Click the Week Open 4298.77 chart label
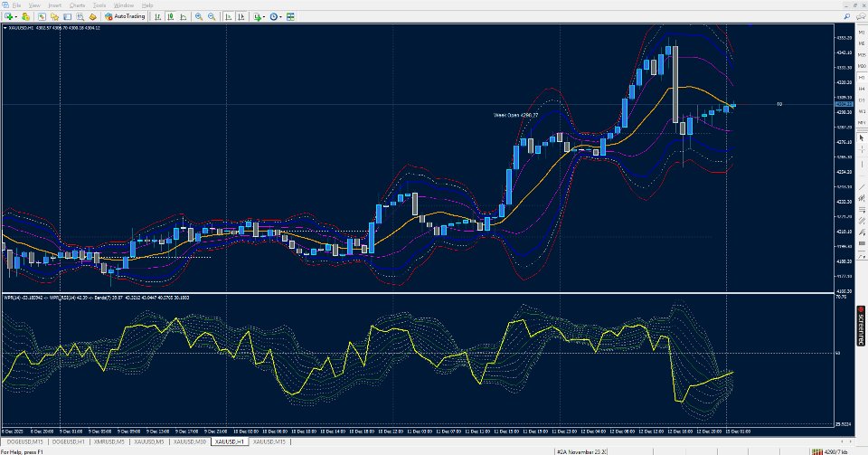The width and height of the screenshot is (868, 455). (x=516, y=115)
